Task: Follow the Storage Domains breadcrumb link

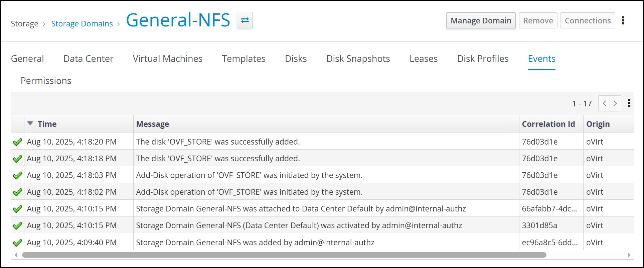Action: pos(82,24)
